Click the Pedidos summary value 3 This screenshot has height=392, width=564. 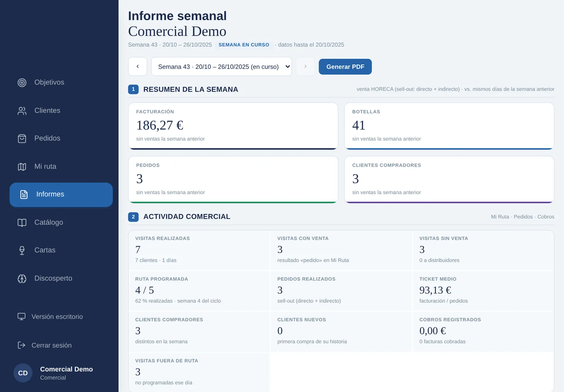coord(140,179)
